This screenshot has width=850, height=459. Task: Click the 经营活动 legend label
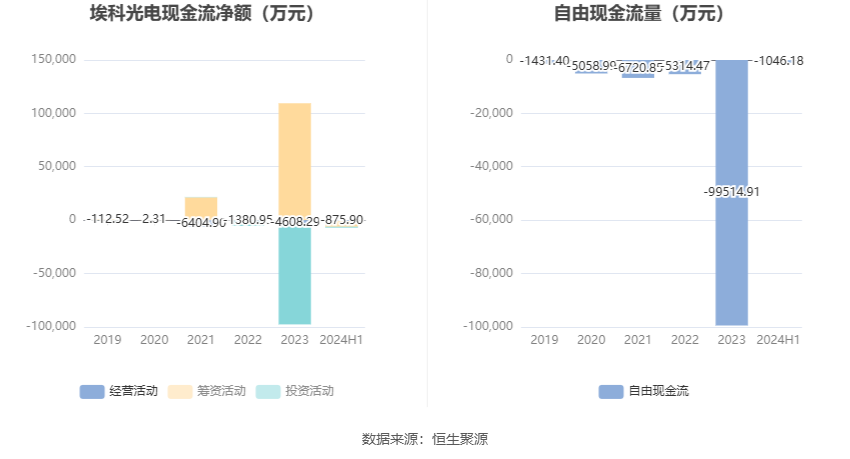(x=133, y=391)
